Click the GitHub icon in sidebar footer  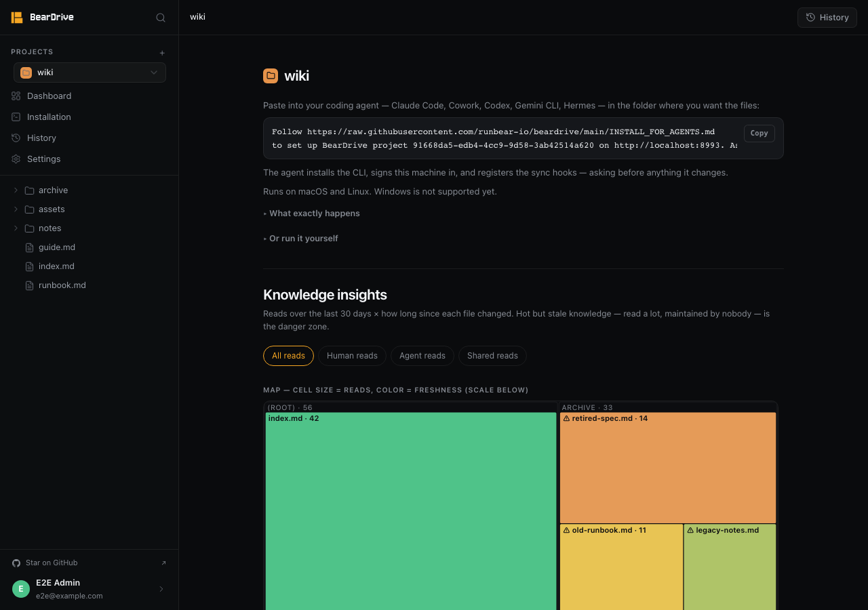[16, 563]
